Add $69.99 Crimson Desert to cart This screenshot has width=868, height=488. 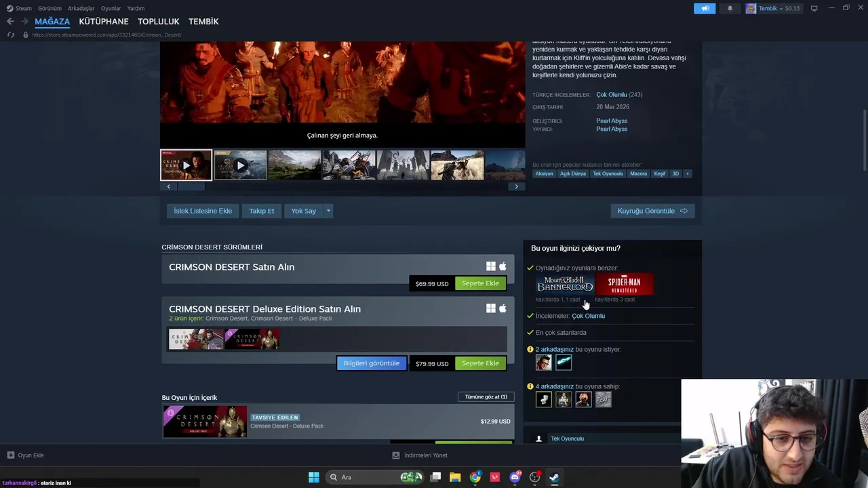click(480, 283)
